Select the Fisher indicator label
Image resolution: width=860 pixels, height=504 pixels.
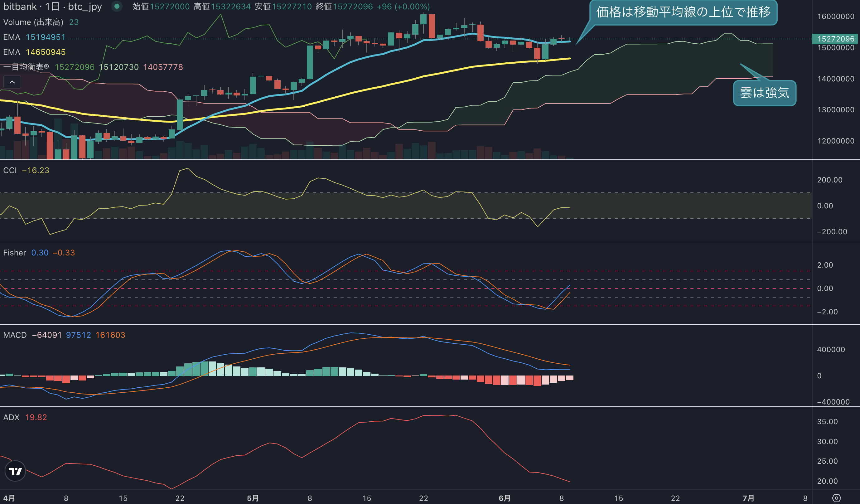tap(15, 253)
